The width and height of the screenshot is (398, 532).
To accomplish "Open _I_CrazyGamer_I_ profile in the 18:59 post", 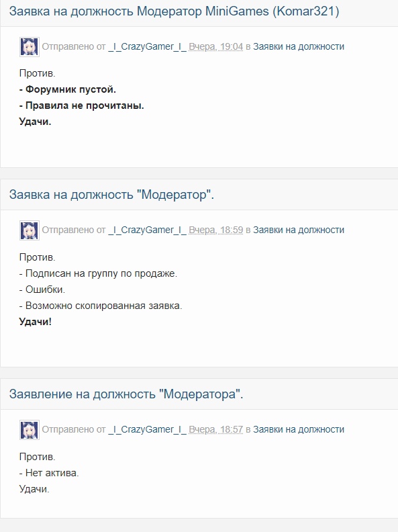I will [147, 230].
